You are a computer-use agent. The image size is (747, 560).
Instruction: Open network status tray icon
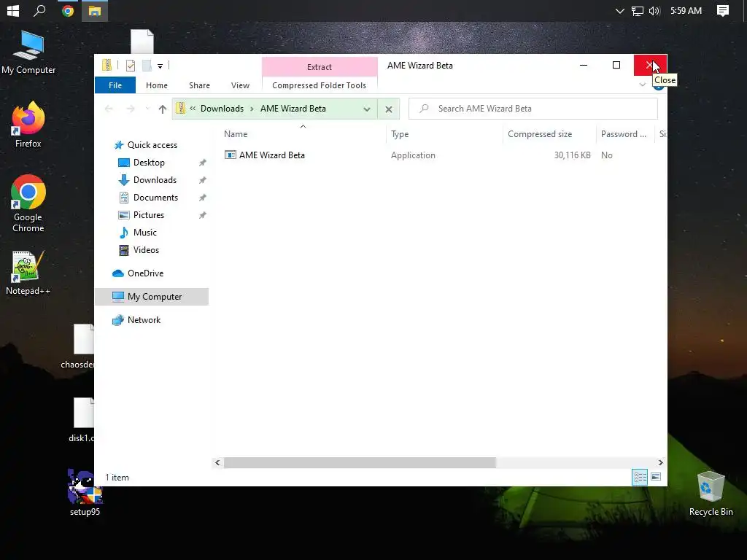(638, 11)
